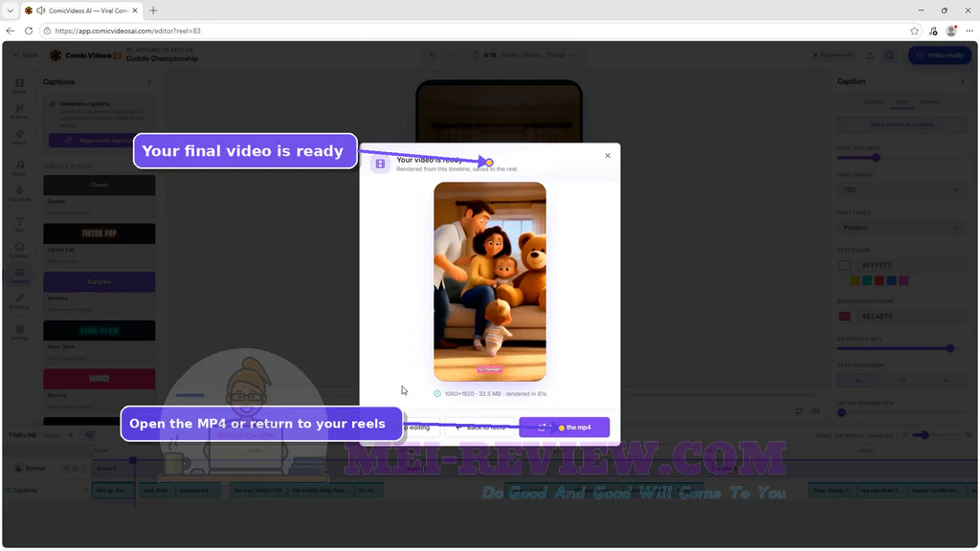Open the Font Family Poppins dropdown
980x551 pixels.
click(x=901, y=228)
